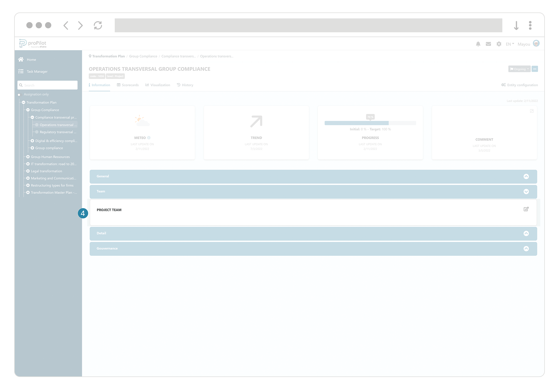Toggle the Assignation only switch
Screen dimensions: 559x392
pyautogui.click(x=19, y=95)
